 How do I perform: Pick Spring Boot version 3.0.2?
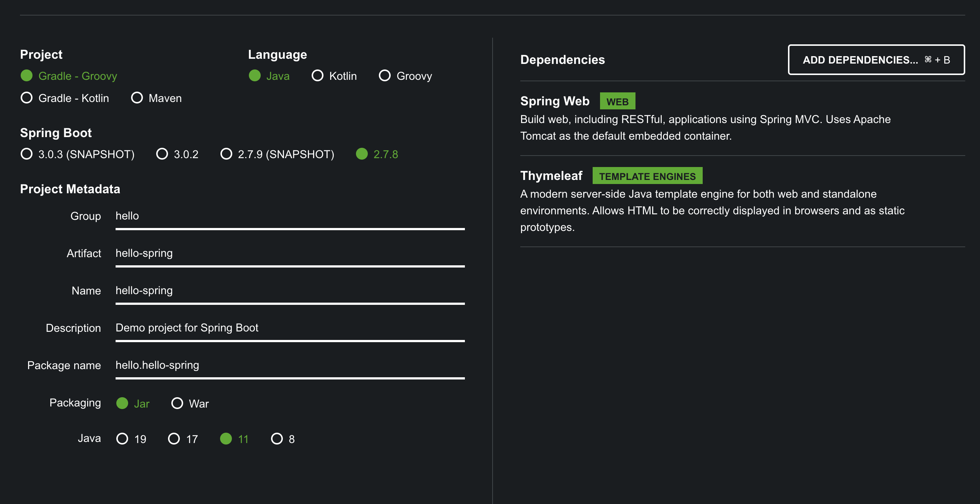click(x=177, y=154)
